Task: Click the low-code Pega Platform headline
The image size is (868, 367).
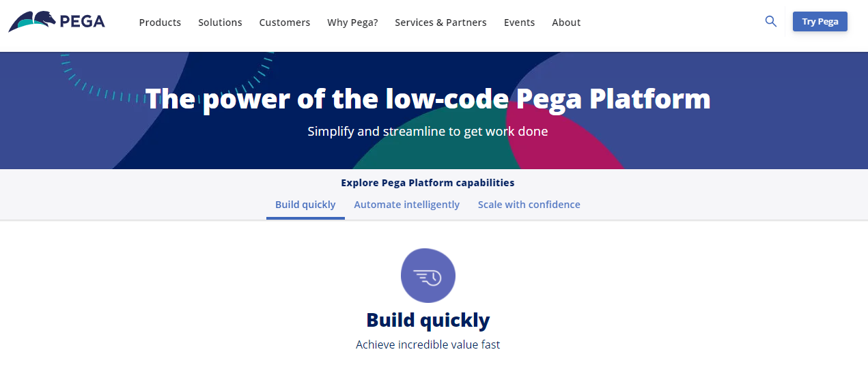Action: [428, 99]
